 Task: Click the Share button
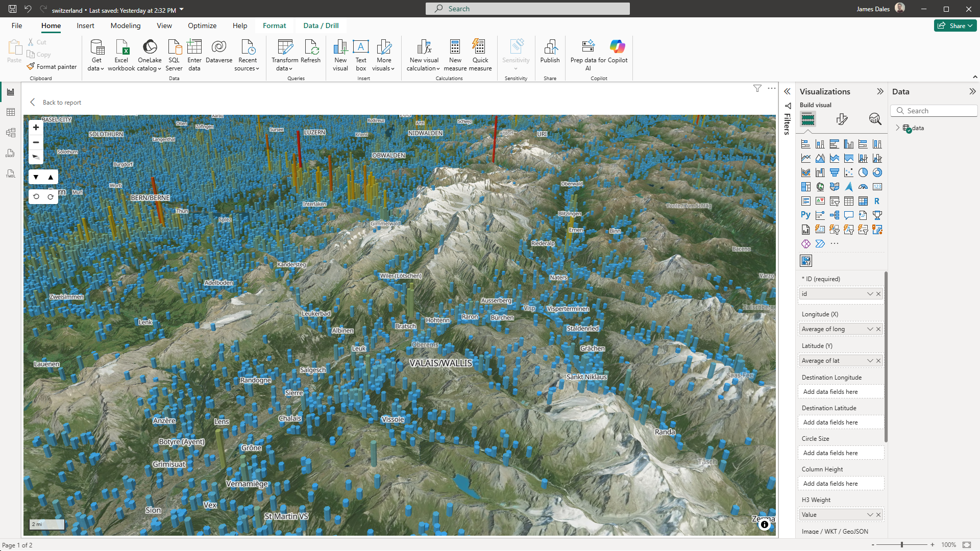(x=955, y=26)
